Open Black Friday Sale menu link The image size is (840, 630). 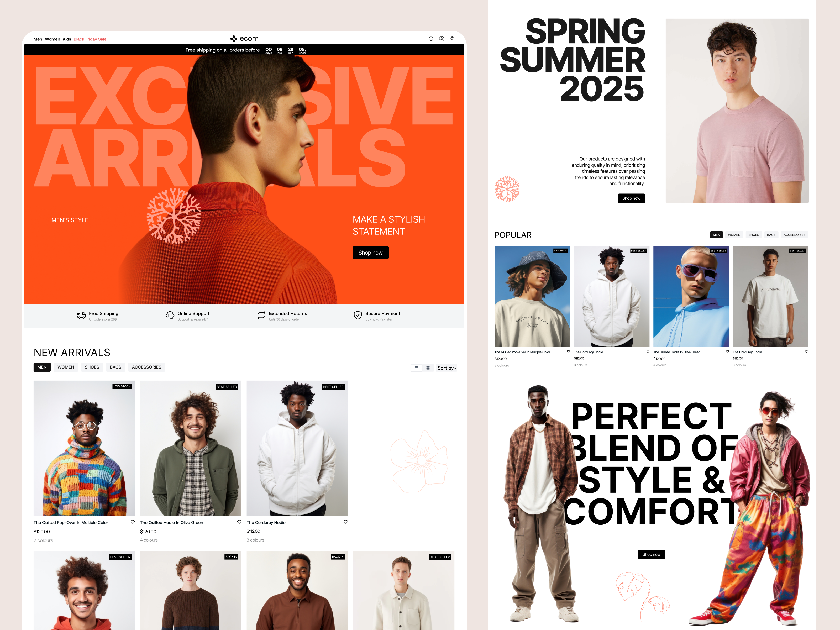[90, 39]
